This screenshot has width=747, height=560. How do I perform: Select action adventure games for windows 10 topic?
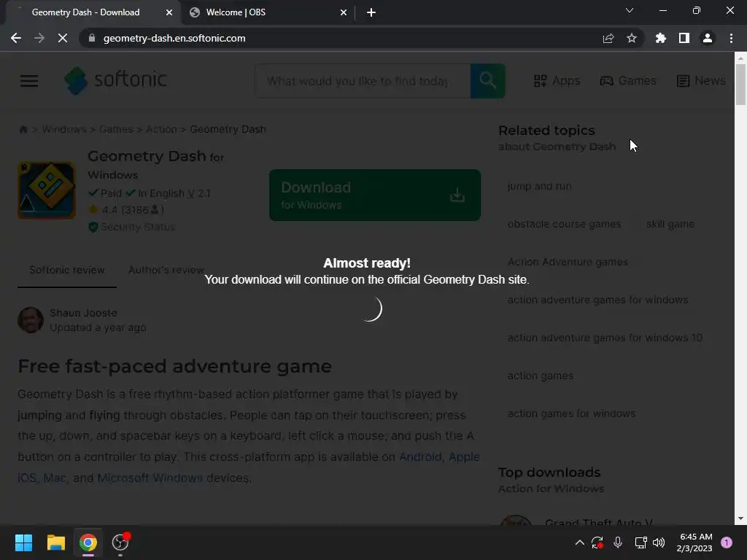tap(605, 338)
